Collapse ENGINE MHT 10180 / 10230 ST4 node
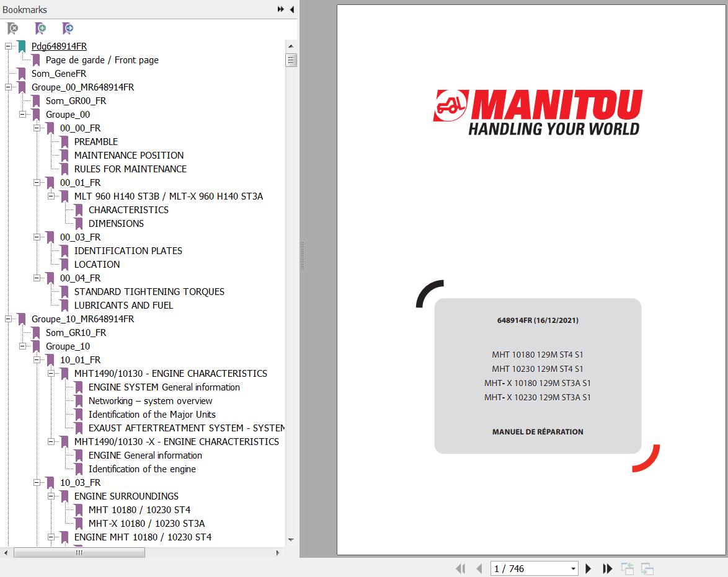This screenshot has width=728, height=577. point(51,537)
